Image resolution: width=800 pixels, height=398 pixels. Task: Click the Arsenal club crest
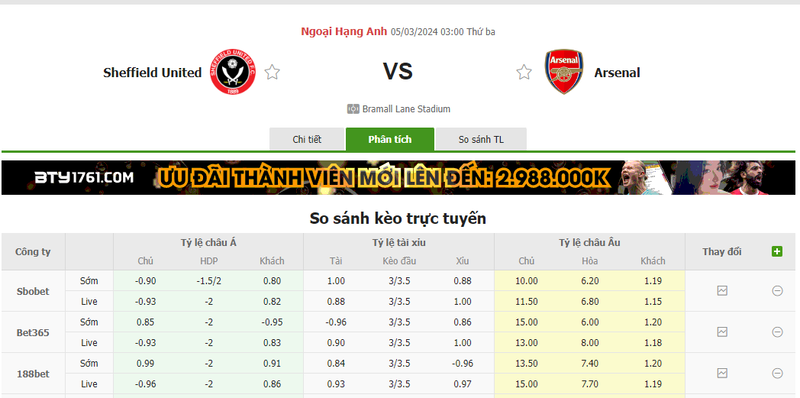tap(564, 71)
